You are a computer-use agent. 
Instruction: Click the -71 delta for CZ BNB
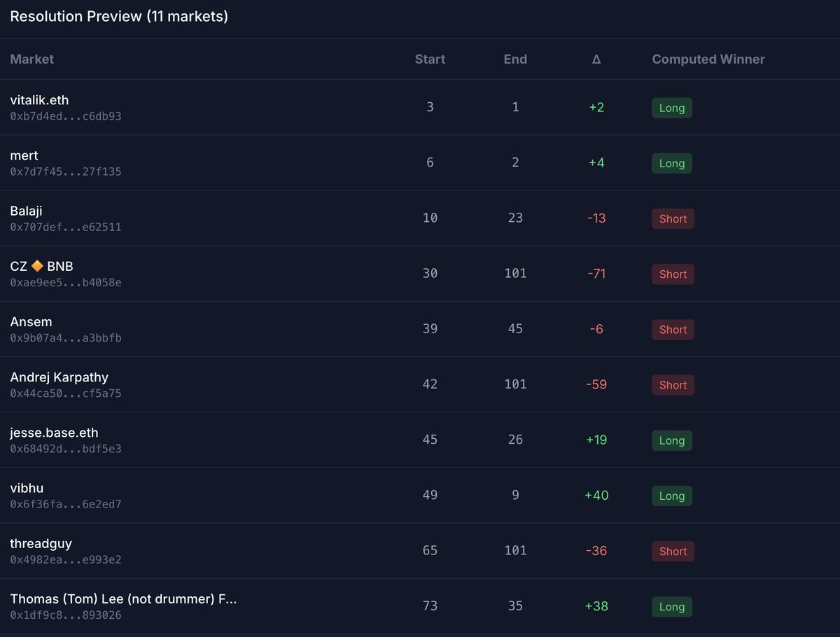pos(596,274)
